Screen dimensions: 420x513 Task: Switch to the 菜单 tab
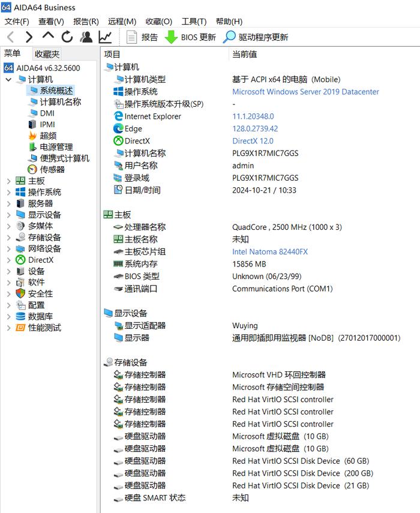point(13,53)
